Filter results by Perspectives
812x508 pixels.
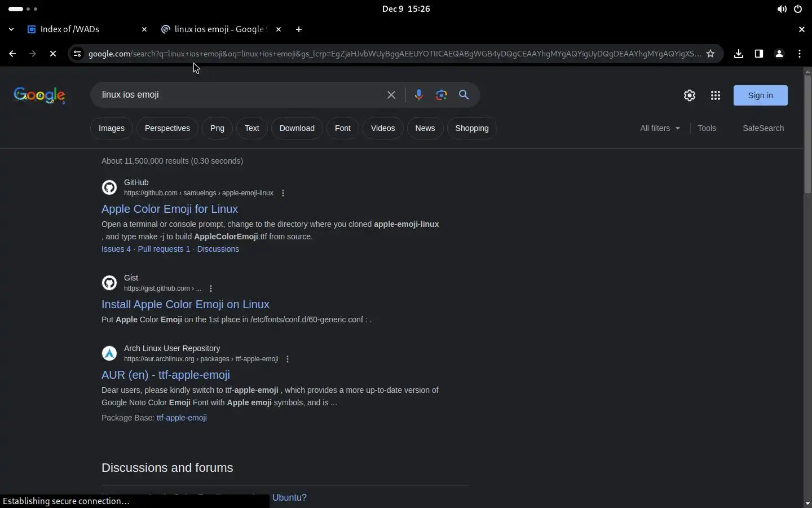coord(167,128)
